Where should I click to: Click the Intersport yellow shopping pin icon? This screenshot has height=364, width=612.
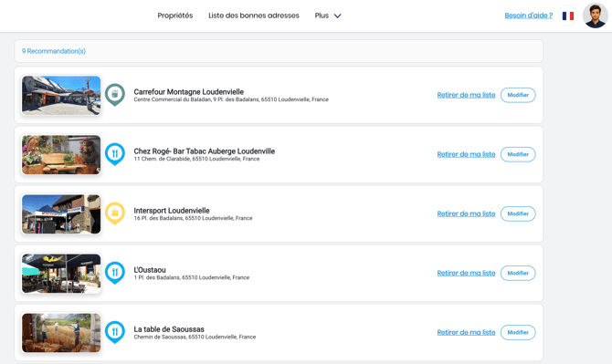(x=115, y=213)
